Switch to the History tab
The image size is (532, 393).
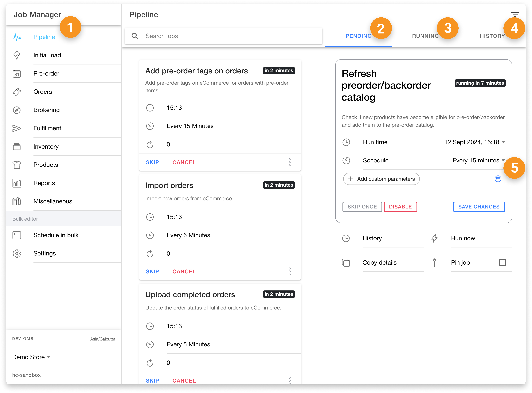click(x=492, y=36)
